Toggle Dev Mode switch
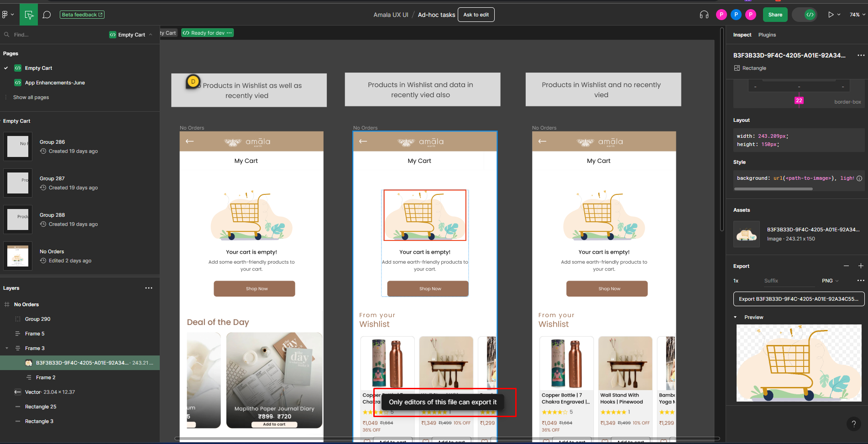 point(805,15)
